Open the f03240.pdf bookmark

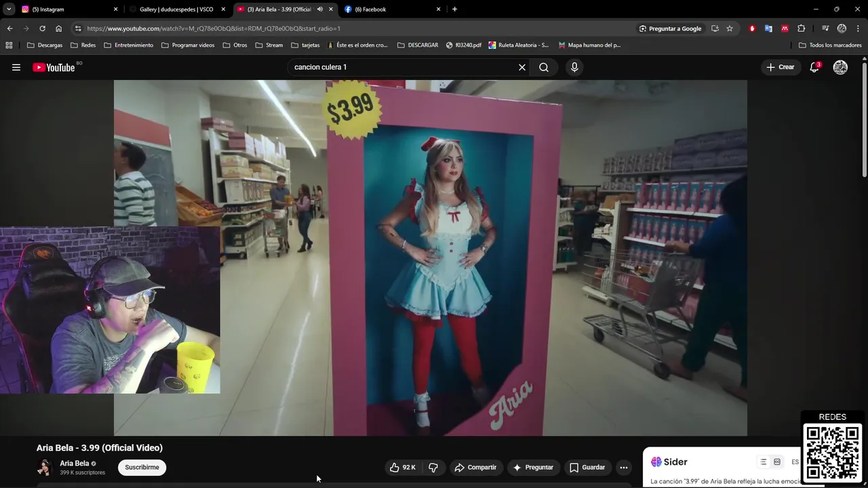tap(464, 45)
